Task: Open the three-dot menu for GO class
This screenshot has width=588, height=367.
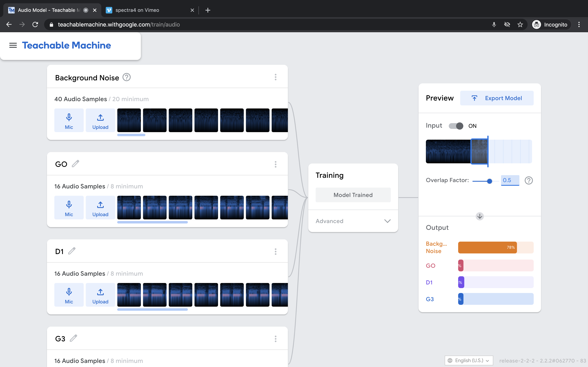Action: 276,164
